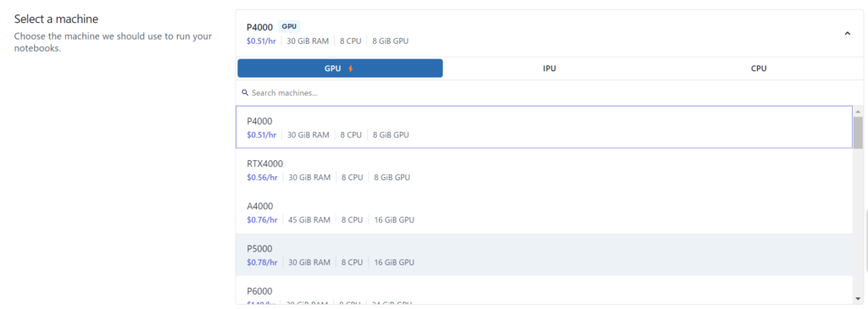Choose the RTX4000 machine option
The image size is (868, 309).
(x=544, y=169)
